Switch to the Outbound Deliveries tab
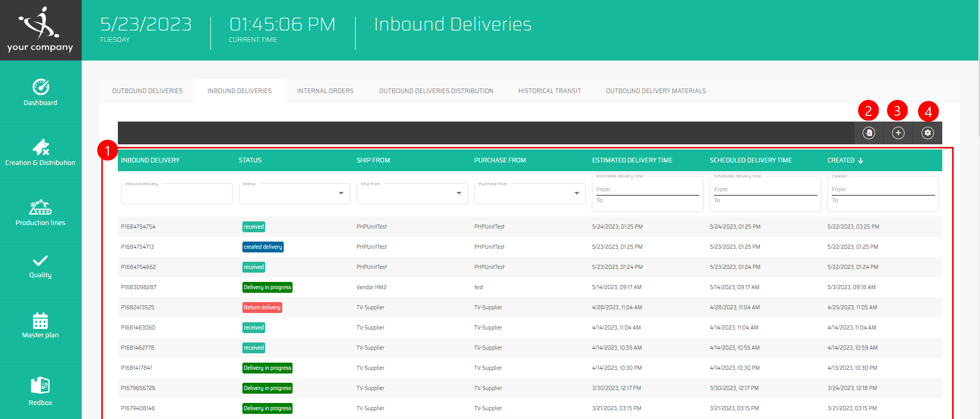Screen dimensions: 980x419 (x=147, y=91)
